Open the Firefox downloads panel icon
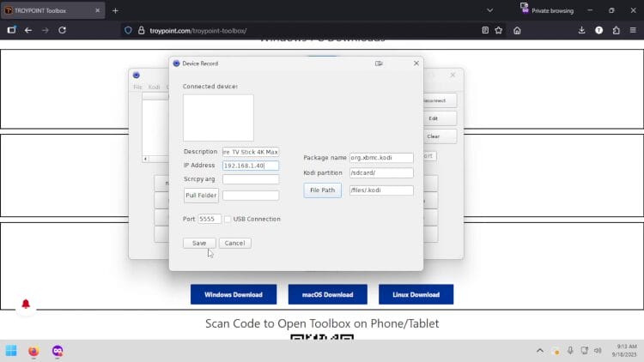644x362 pixels. (581, 30)
